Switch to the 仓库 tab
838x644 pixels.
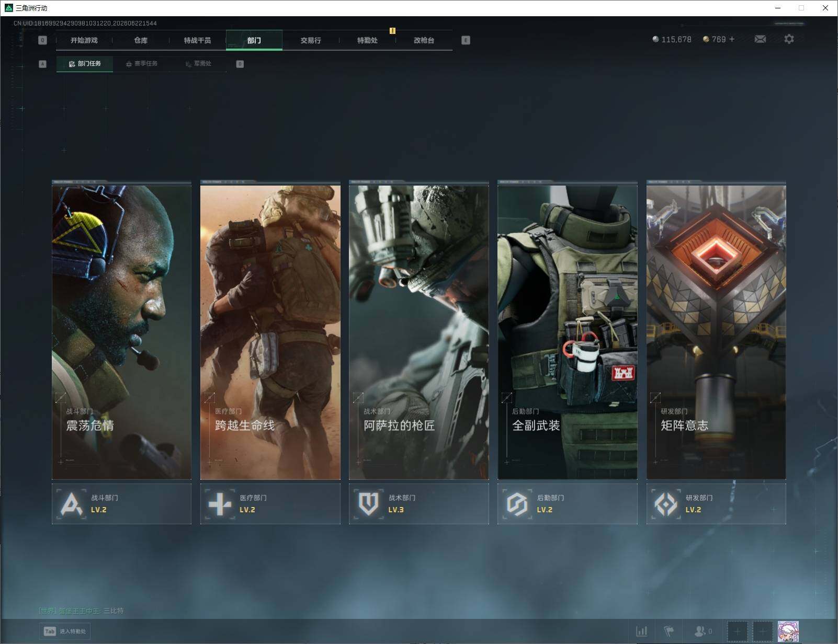[141, 40]
